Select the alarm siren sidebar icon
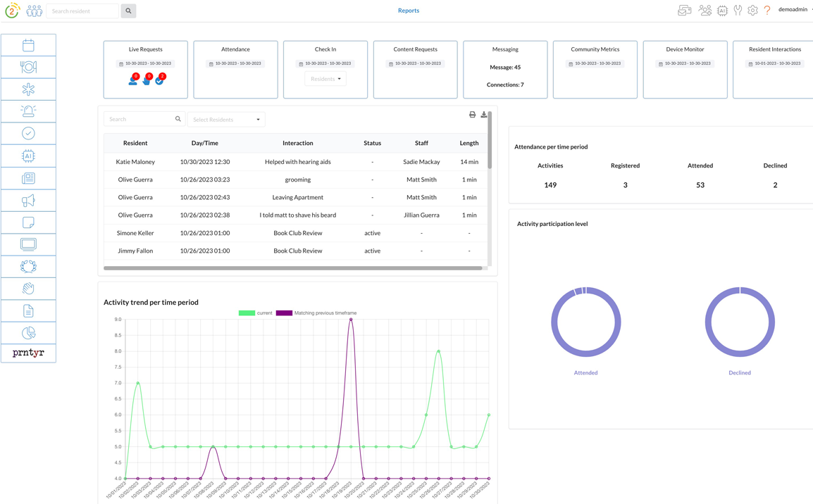 click(x=28, y=111)
